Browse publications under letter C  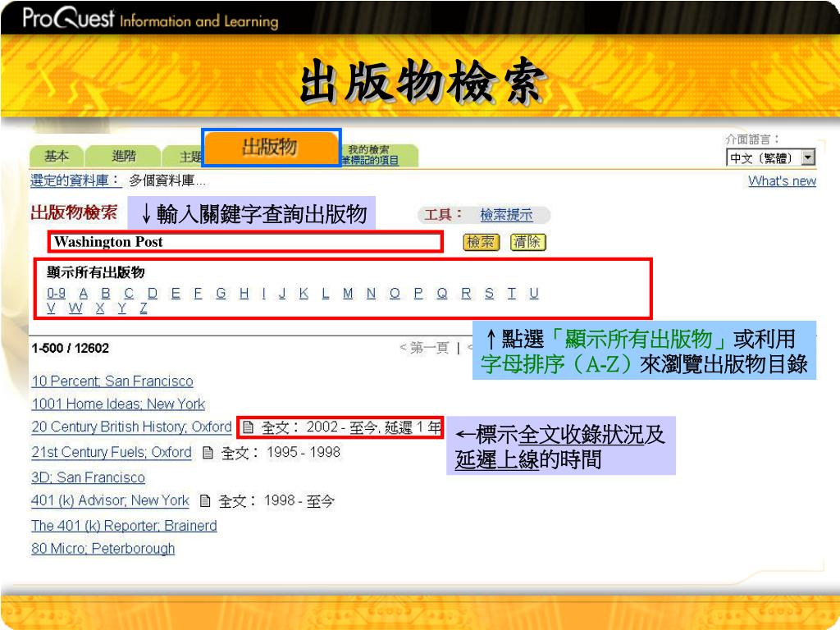tap(129, 293)
